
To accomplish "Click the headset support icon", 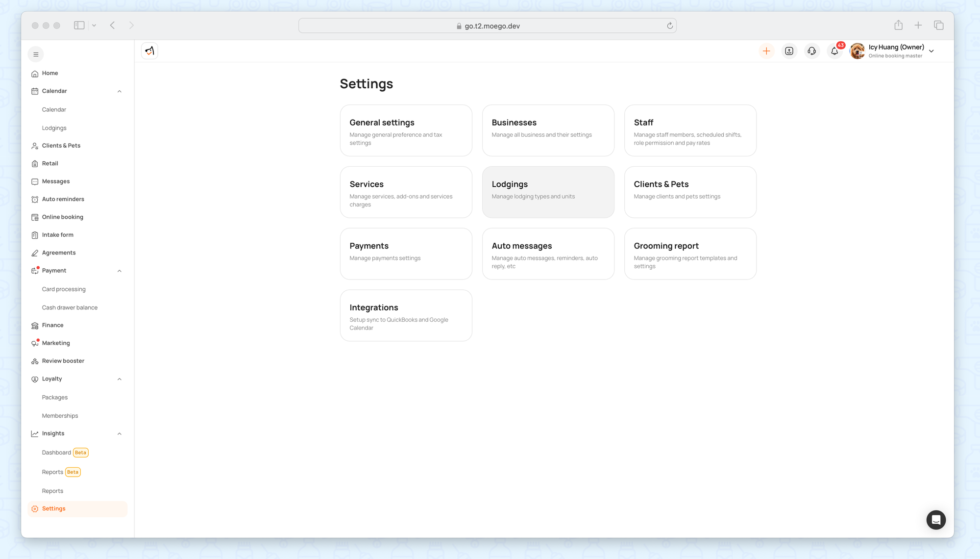I will coord(812,51).
